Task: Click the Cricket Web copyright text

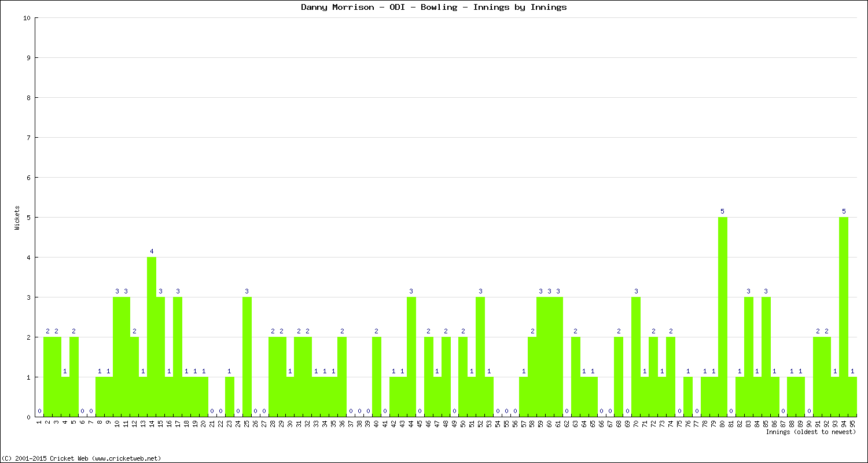Action: pos(82,458)
